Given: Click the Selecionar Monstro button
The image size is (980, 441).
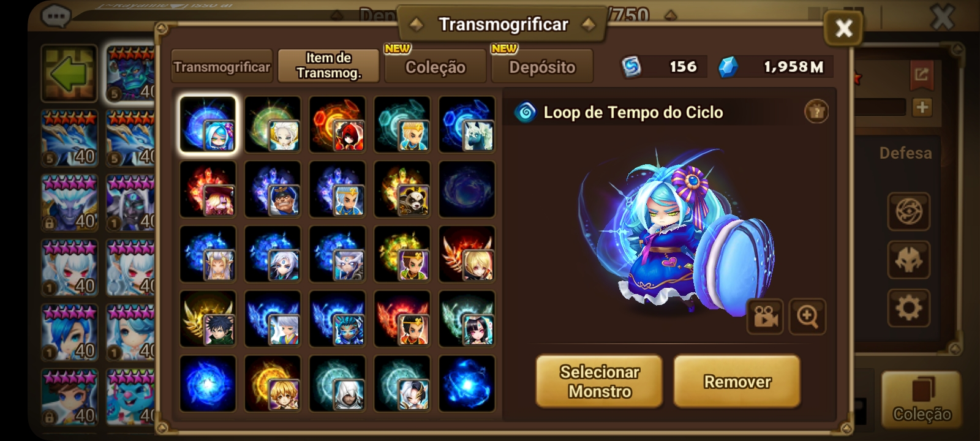Looking at the screenshot, I should (x=599, y=382).
